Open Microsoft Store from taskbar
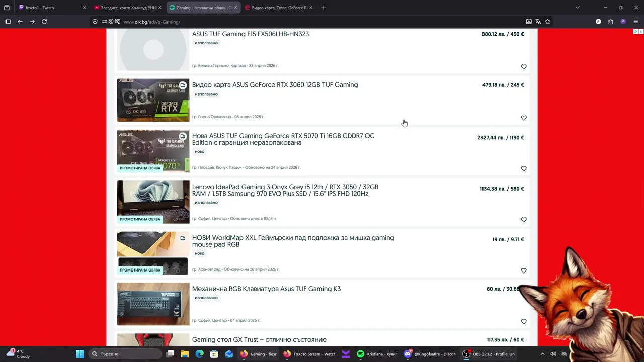Image resolution: width=644 pixels, height=362 pixels. [x=214, y=354]
